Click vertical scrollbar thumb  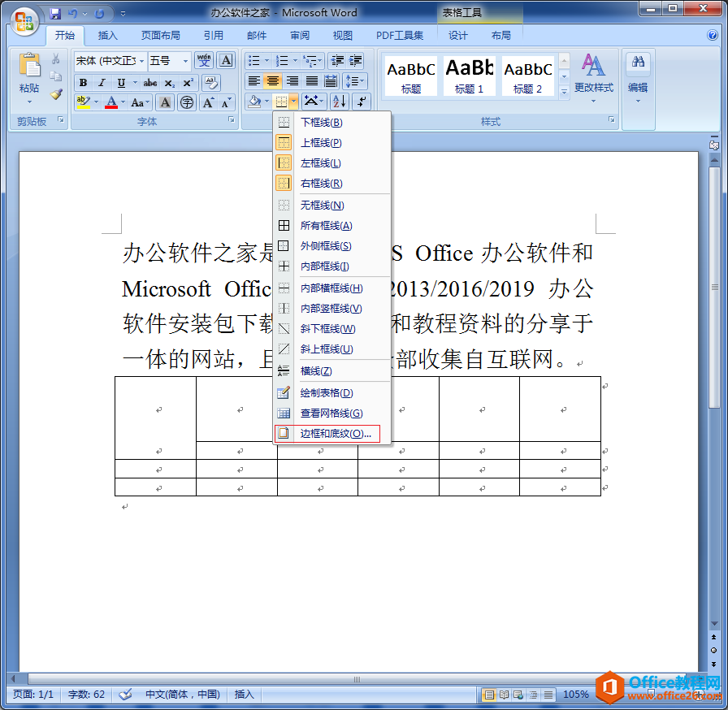pyautogui.click(x=714, y=288)
